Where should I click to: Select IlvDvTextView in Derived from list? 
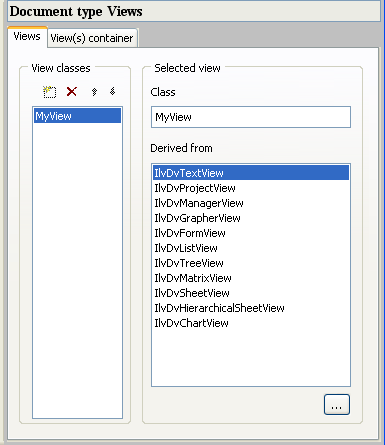coord(251,173)
